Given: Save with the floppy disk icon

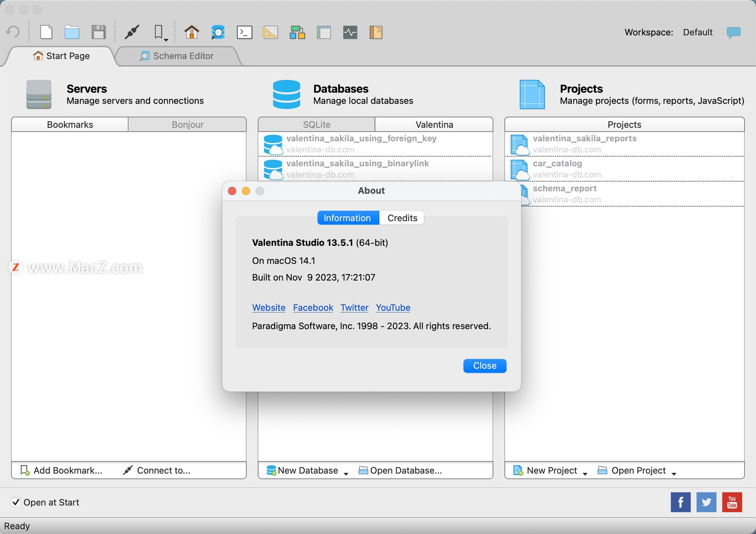Looking at the screenshot, I should click(x=98, y=32).
